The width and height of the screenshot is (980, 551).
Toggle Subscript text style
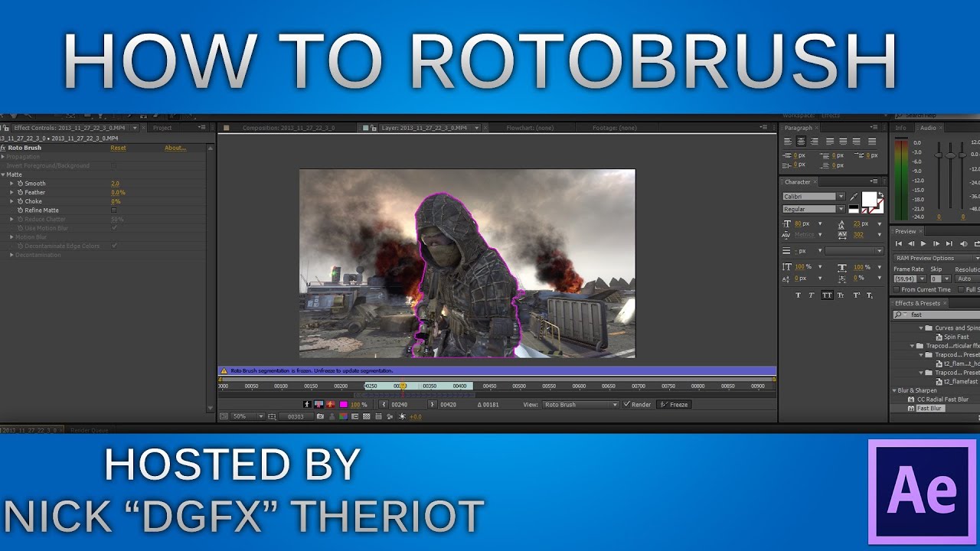871,295
